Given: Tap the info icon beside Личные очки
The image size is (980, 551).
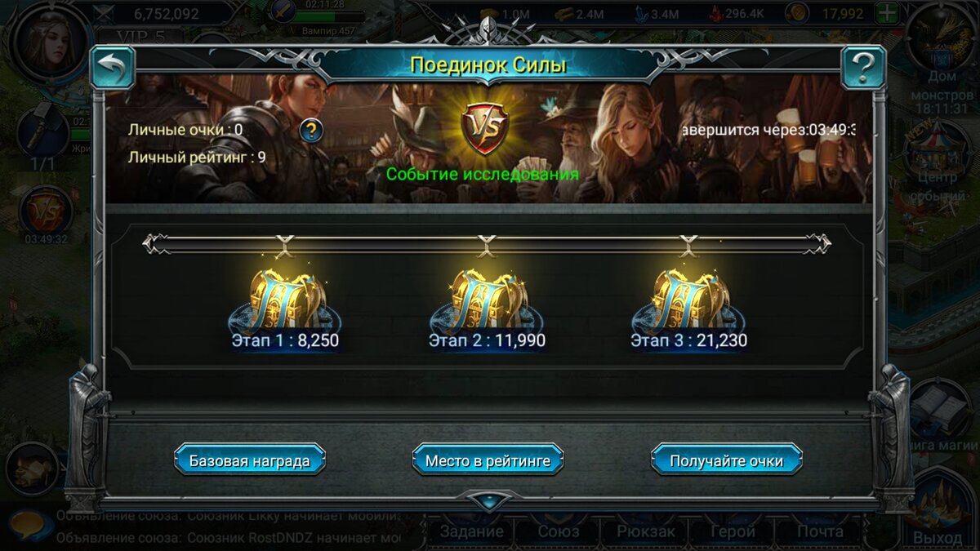Looking at the screenshot, I should tap(310, 130).
